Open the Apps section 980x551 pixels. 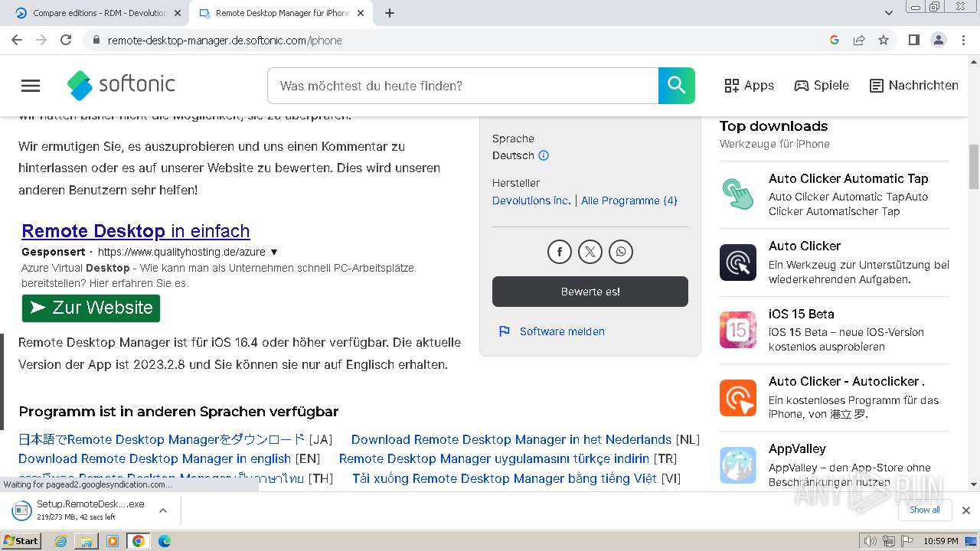750,86
